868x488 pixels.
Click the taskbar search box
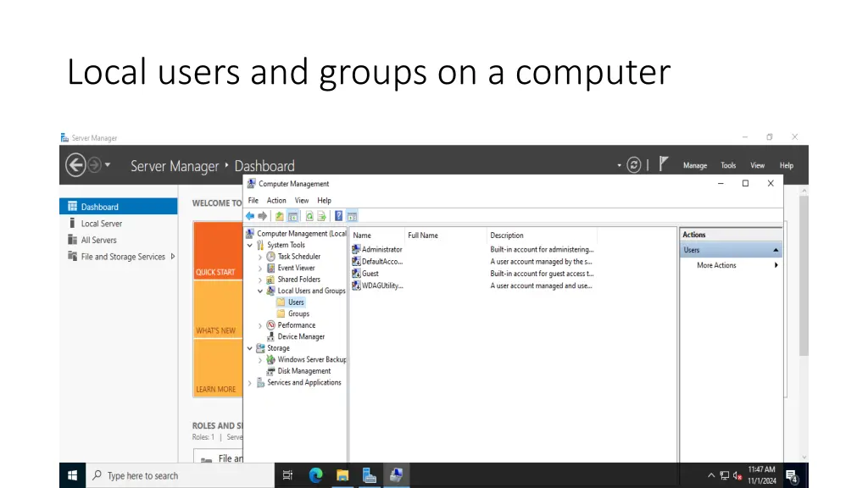pyautogui.click(x=181, y=475)
